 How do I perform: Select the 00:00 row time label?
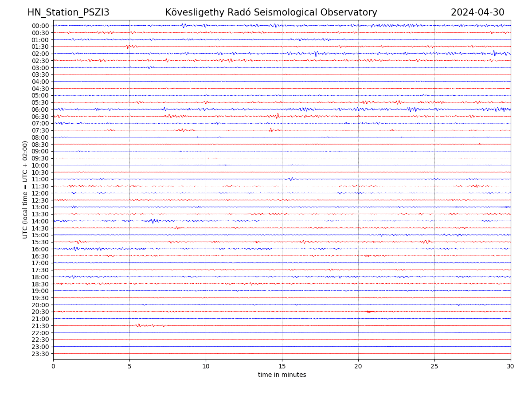[x=40, y=26]
